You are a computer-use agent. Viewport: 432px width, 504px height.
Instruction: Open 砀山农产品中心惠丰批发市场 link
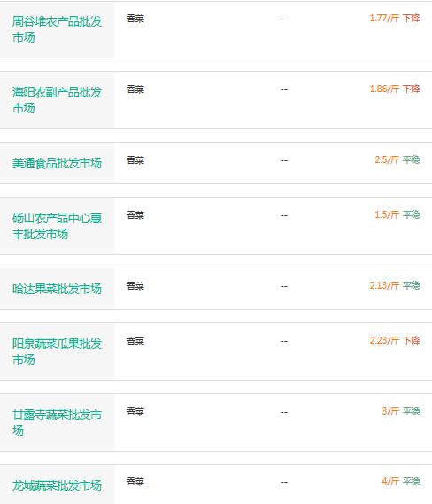[x=57, y=226]
